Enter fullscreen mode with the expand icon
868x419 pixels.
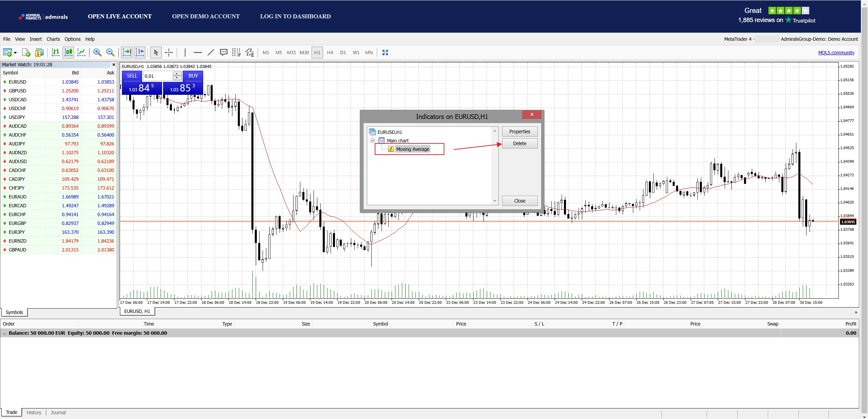(x=385, y=52)
